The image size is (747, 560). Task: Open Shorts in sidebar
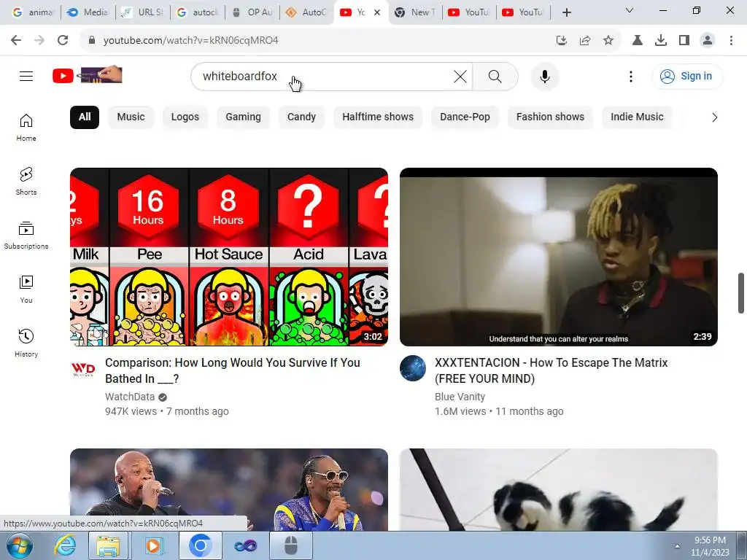[x=26, y=182]
